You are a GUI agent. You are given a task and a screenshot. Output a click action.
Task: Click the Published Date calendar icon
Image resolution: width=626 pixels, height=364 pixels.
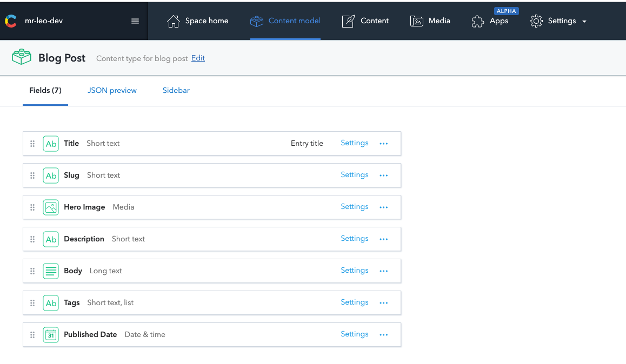point(50,334)
